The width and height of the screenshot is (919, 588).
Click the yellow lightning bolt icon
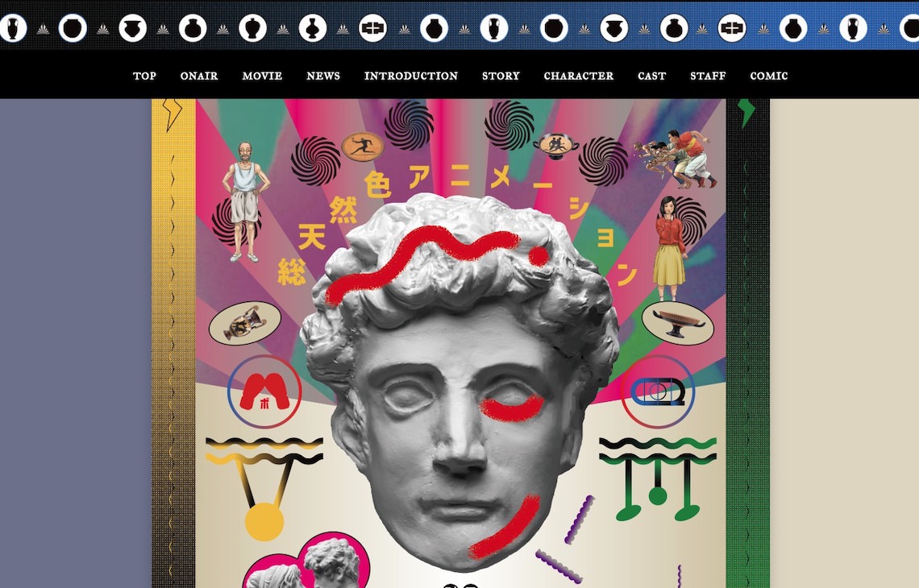click(173, 114)
